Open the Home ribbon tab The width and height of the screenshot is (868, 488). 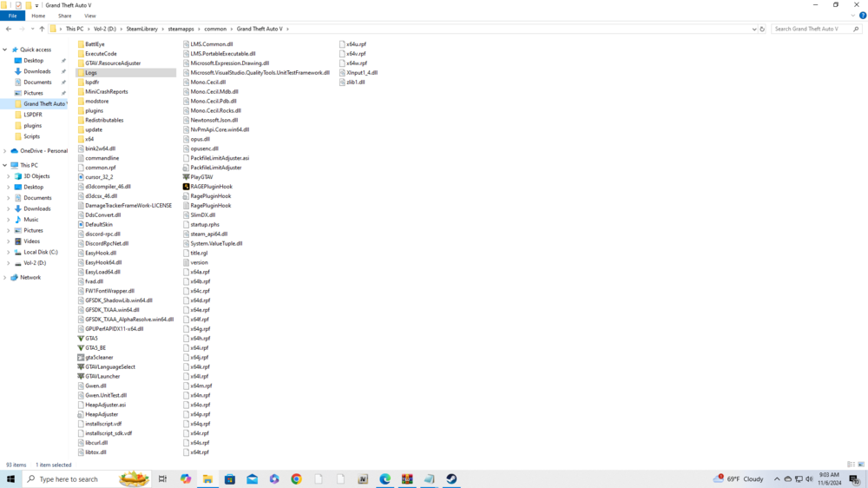pyautogui.click(x=38, y=16)
